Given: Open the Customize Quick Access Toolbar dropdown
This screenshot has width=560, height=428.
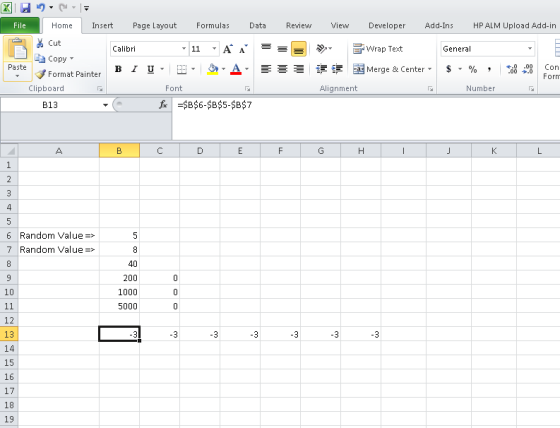Looking at the screenshot, I should tap(86, 8).
